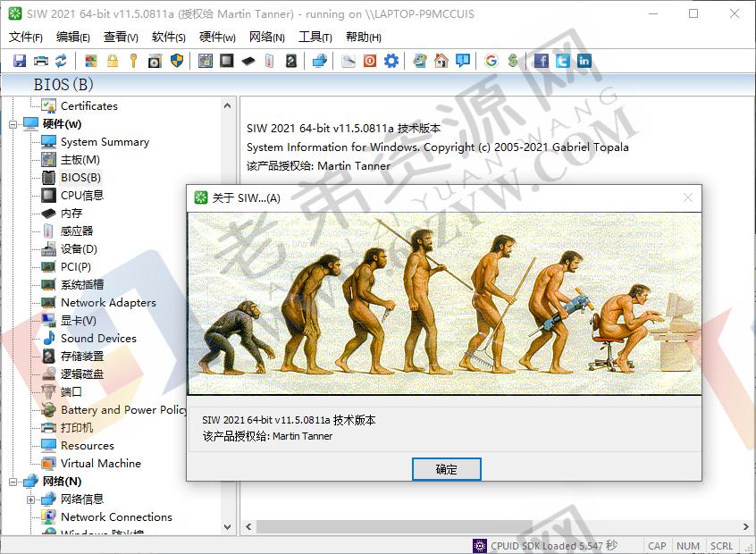Click the yellow key toolbar icon
The image size is (756, 554).
pyautogui.click(x=133, y=61)
